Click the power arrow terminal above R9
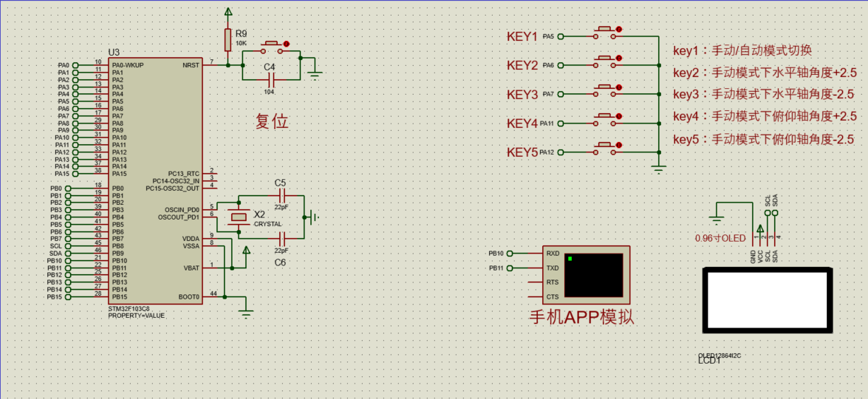868x399 pixels. tap(228, 12)
